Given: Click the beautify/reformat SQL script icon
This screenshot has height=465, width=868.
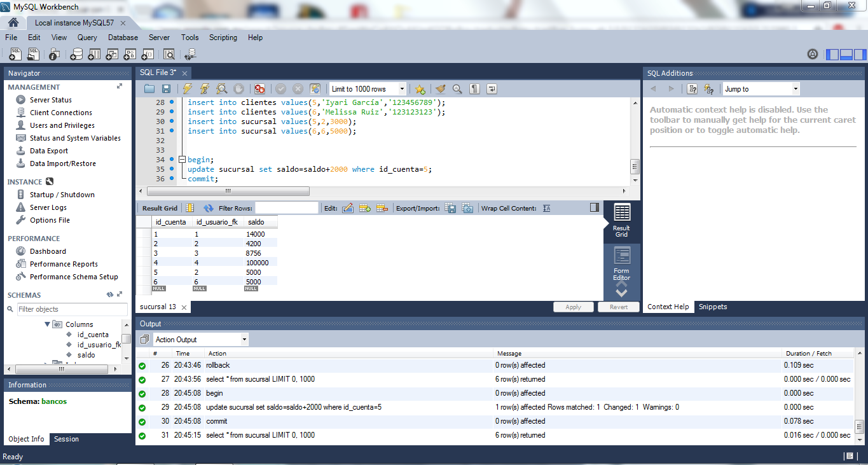Looking at the screenshot, I should coord(440,88).
